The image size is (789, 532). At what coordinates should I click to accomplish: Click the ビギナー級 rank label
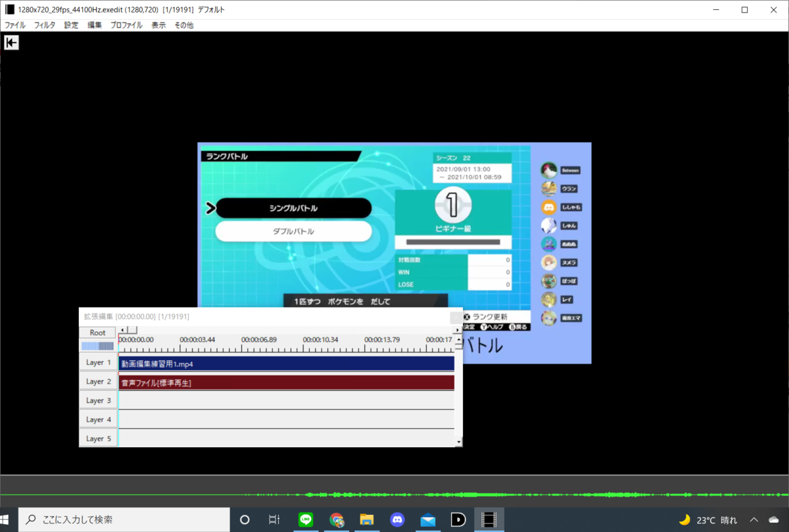(x=452, y=228)
